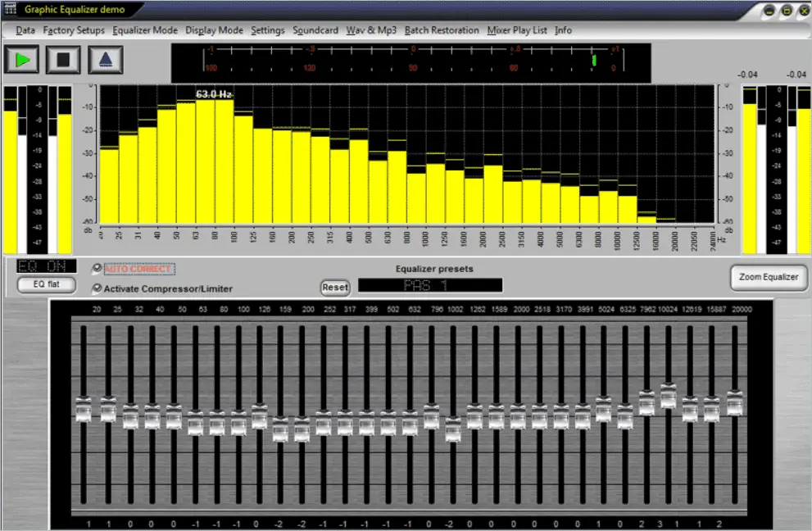Click the 796 Hz band slider handle

pos(431,417)
